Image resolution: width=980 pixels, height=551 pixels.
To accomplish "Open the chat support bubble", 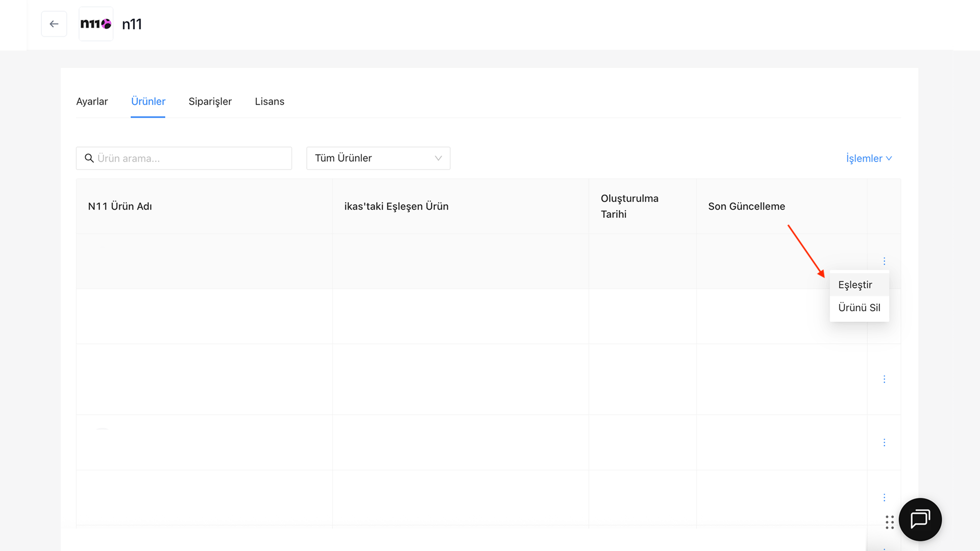I will [920, 519].
